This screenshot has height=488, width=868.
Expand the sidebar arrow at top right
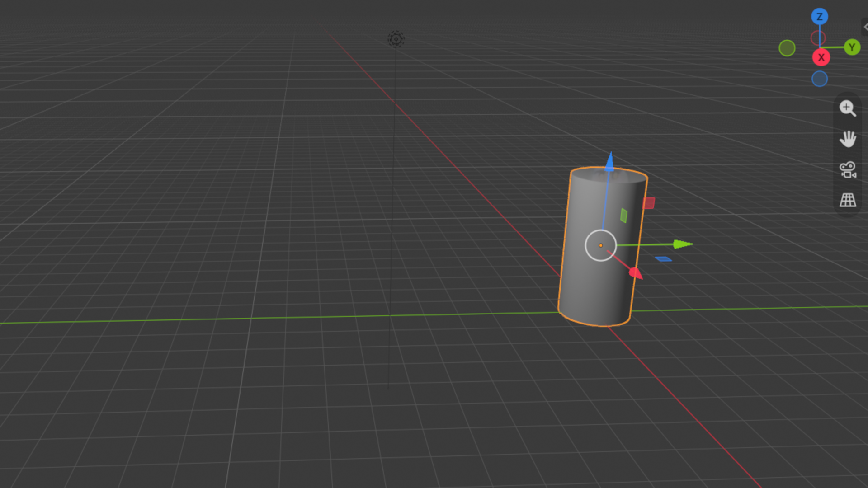(x=865, y=27)
